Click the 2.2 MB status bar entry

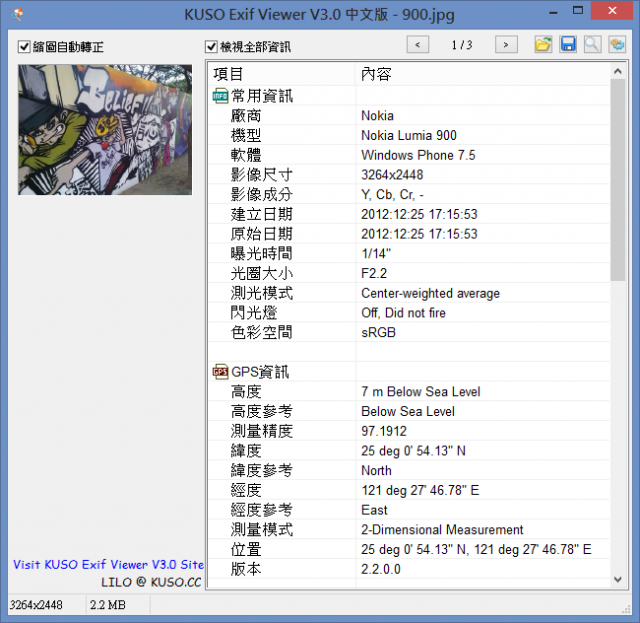(108, 605)
